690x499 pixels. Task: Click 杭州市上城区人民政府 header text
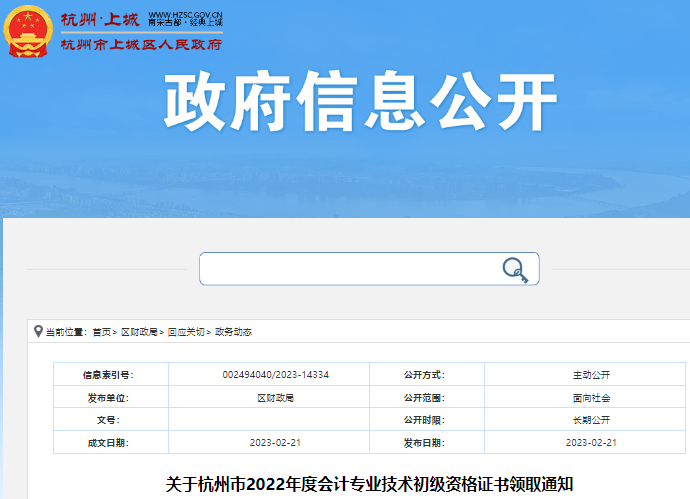[141, 43]
